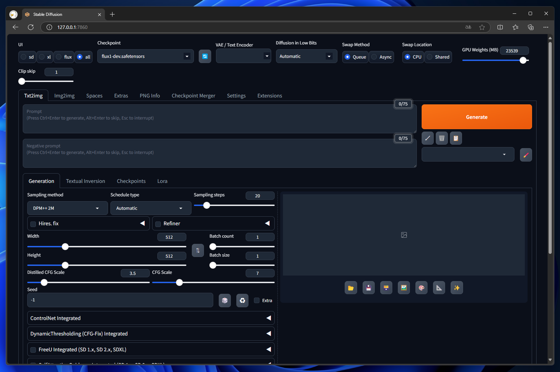Tick the Extra seed checkbox
Screen dimensions: 560x372
257,301
